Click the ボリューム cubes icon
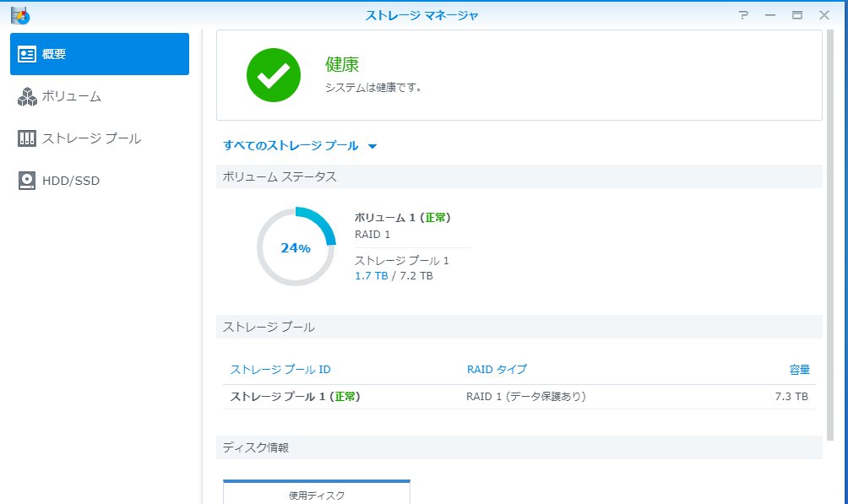 coord(27,97)
